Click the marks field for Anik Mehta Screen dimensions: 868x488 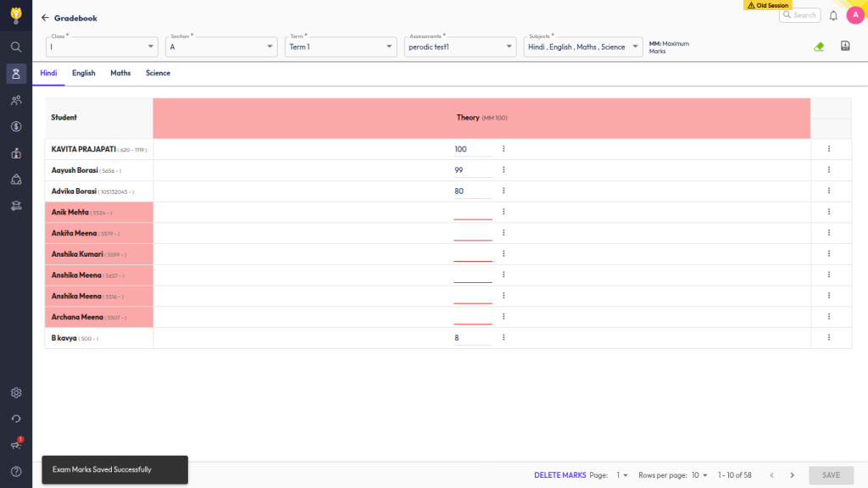click(472, 212)
